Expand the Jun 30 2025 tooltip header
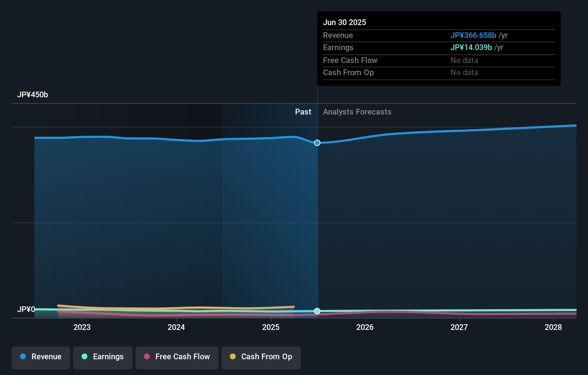Image resolution: width=588 pixels, height=375 pixels. click(345, 22)
